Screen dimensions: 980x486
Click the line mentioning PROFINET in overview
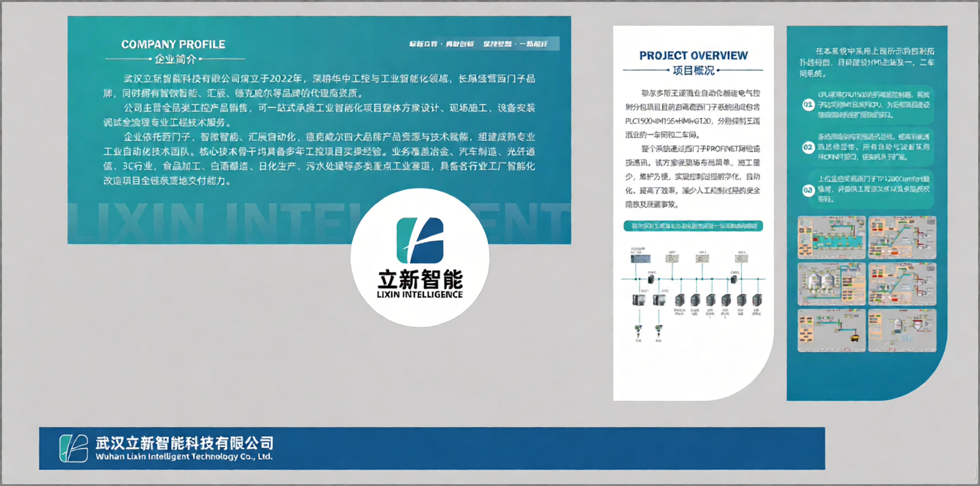click(x=701, y=149)
